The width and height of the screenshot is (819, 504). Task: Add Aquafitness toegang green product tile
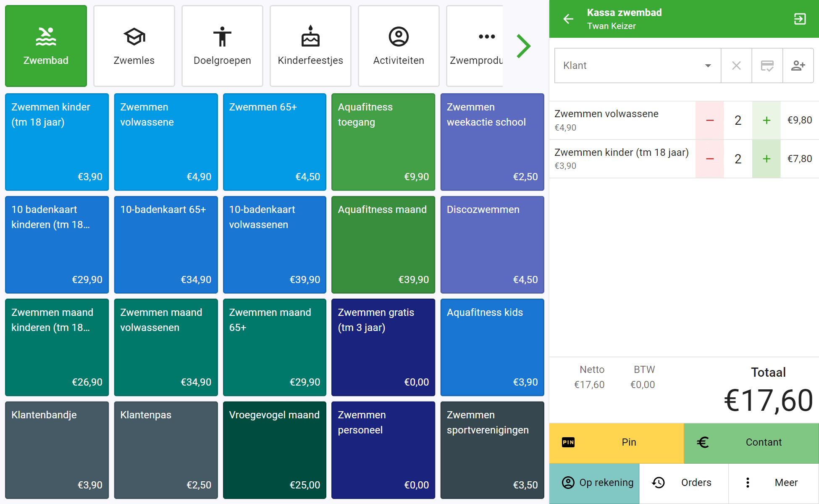point(383,142)
